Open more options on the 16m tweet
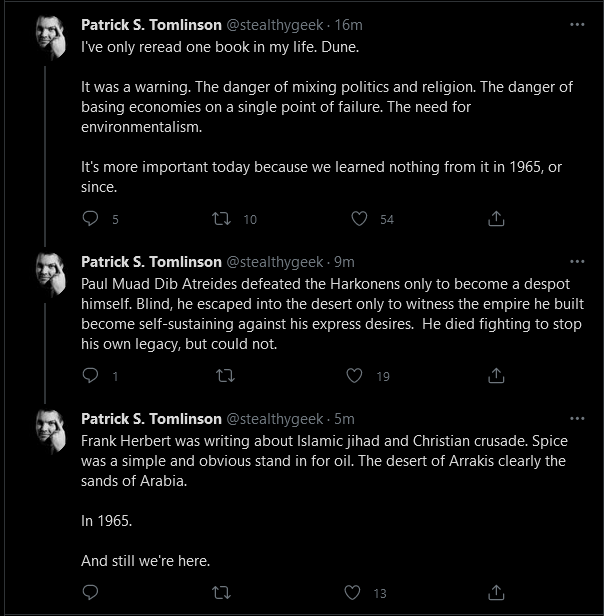This screenshot has height=616, width=604. [x=577, y=25]
